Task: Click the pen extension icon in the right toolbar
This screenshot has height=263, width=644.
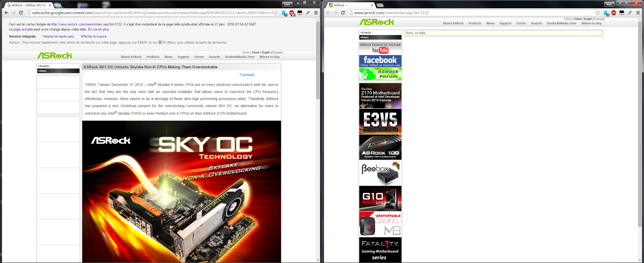Action: [x=630, y=13]
